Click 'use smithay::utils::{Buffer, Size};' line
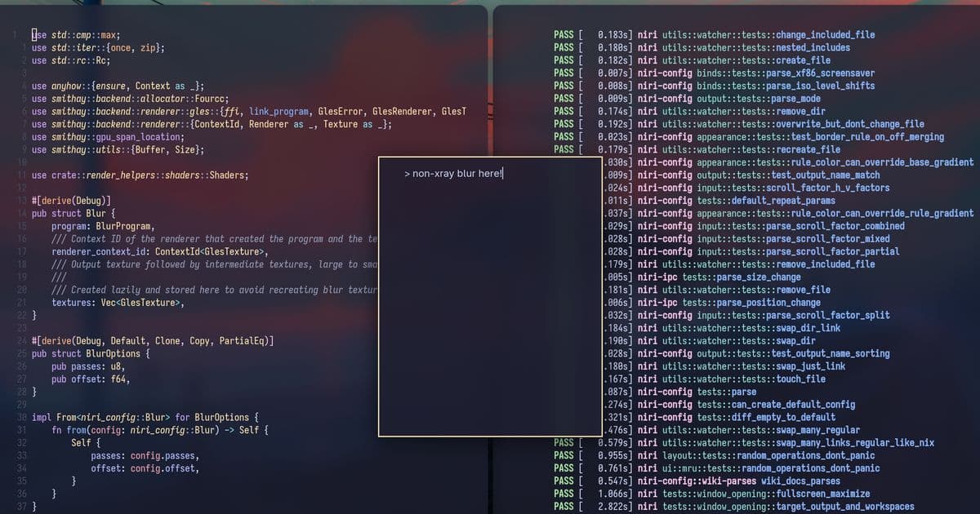Viewport: 980px width, 514px height. 118,150
